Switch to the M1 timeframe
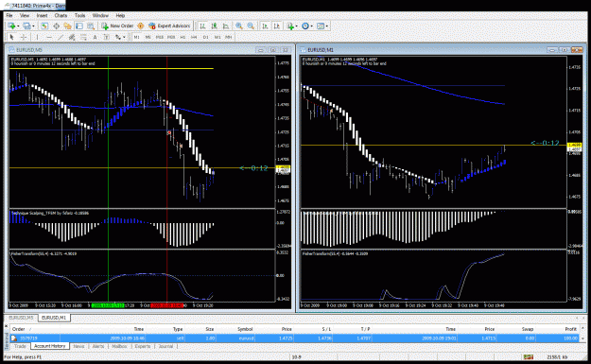This screenshot has width=591, height=364. 136,37
